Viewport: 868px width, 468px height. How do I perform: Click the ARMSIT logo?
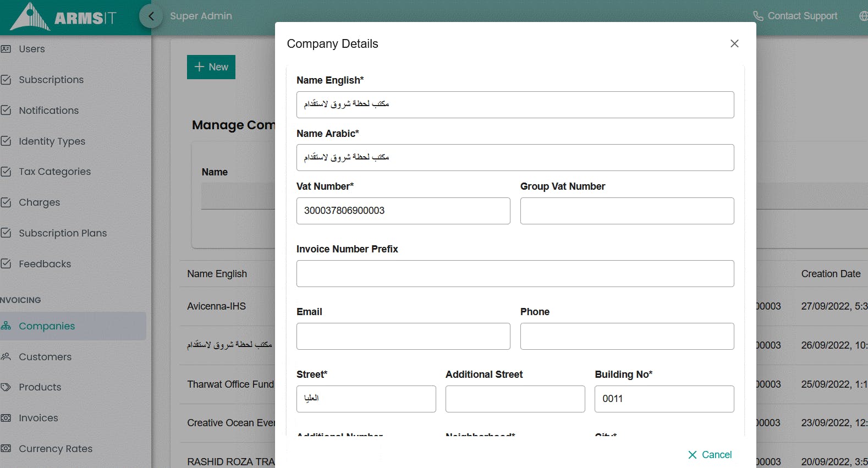click(63, 16)
